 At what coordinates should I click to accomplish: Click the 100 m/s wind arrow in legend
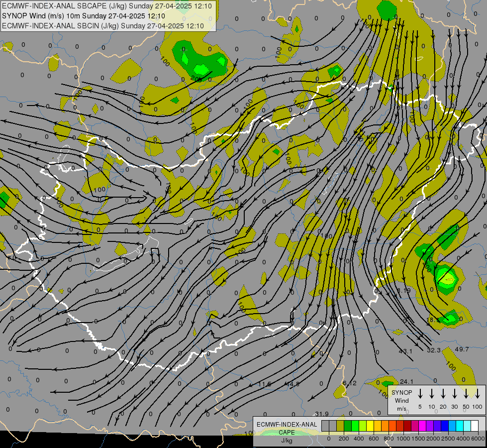[x=478, y=394]
